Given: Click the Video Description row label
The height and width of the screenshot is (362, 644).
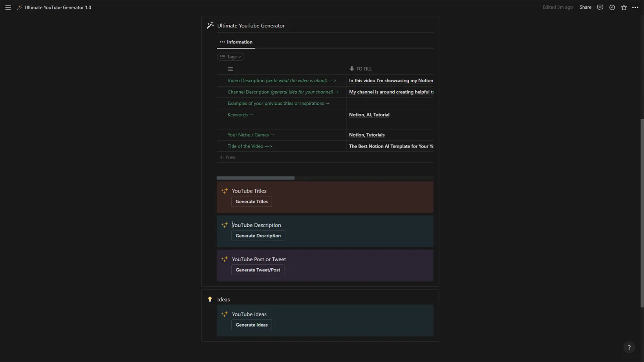Looking at the screenshot, I should pyautogui.click(x=282, y=80).
